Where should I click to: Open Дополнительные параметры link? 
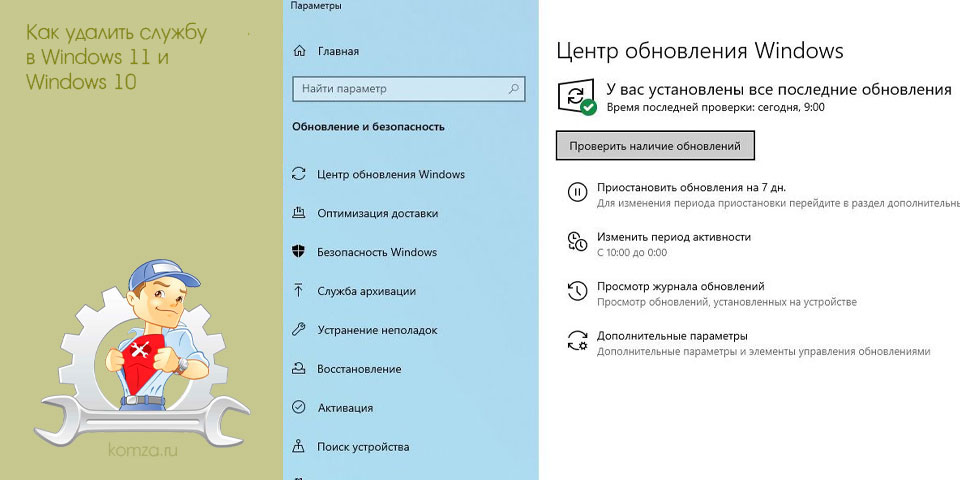(672, 336)
